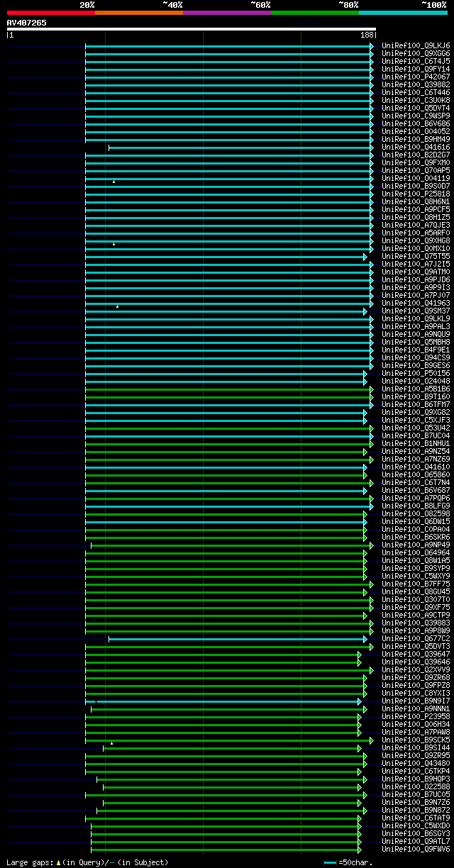The image size is (454, 868).
Task: Click the UniRef100_Q8W1A5 label
Action: 416,561
